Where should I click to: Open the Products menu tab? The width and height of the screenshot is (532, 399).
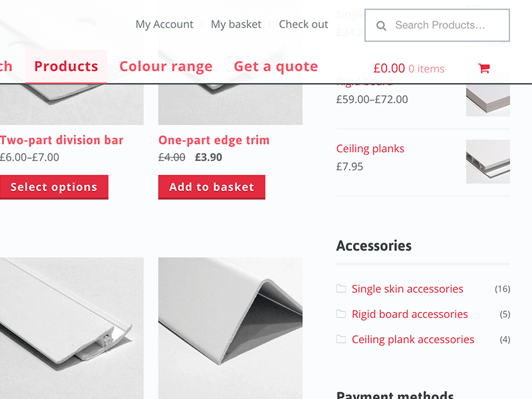click(66, 66)
